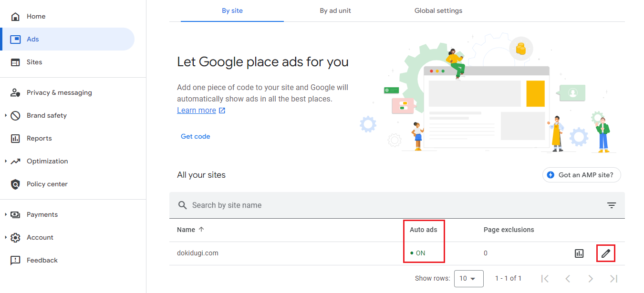Click the Privacy & messaging icon
The image size is (644, 293).
coord(15,93)
